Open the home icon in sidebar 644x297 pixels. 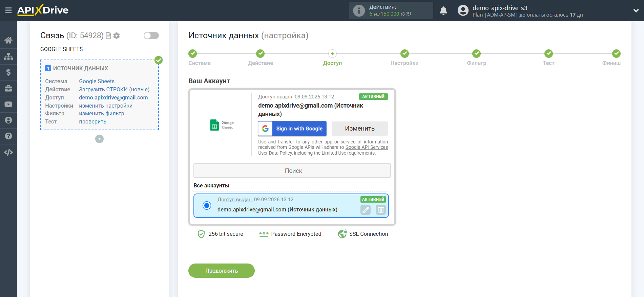pyautogui.click(x=8, y=40)
